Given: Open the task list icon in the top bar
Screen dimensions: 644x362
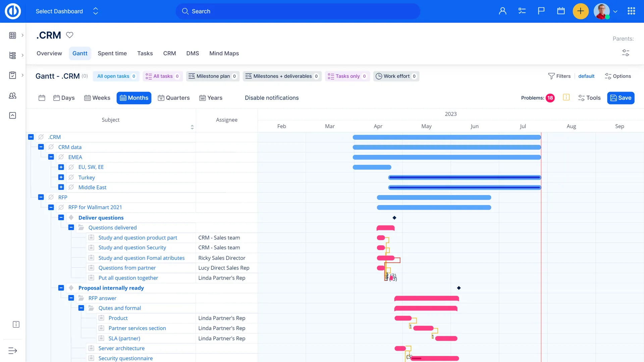Looking at the screenshot, I should coord(522,11).
